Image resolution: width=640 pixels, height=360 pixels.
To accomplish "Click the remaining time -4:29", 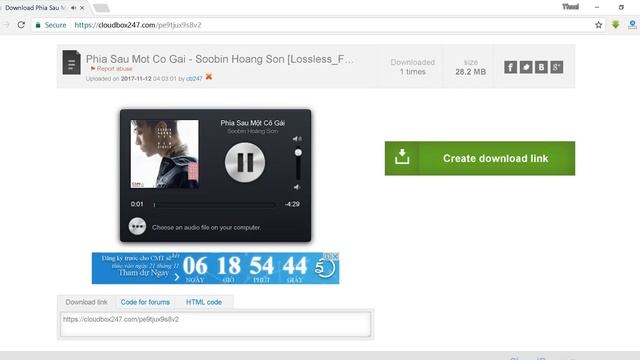I will pos(292,204).
